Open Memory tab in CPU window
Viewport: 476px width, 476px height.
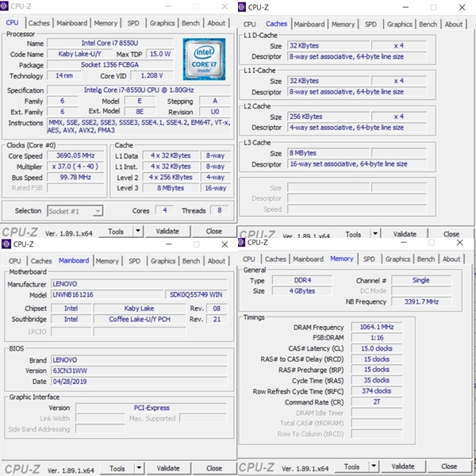click(106, 23)
